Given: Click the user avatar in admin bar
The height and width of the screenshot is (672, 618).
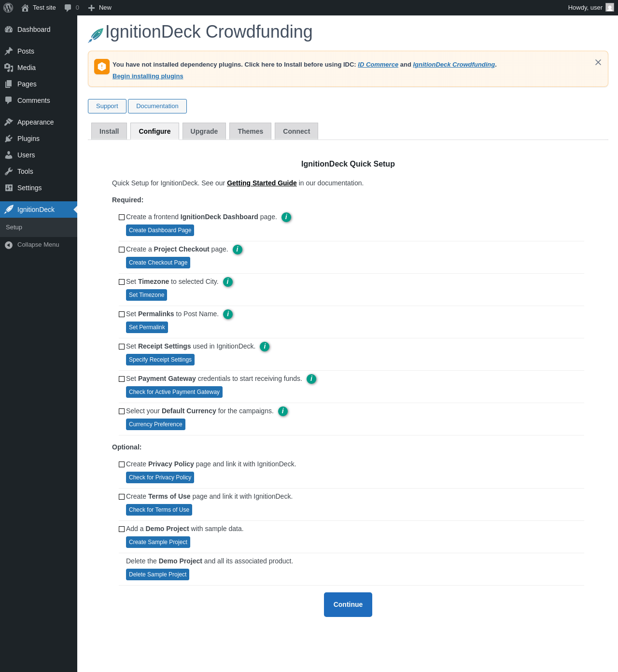Looking at the screenshot, I should [610, 8].
